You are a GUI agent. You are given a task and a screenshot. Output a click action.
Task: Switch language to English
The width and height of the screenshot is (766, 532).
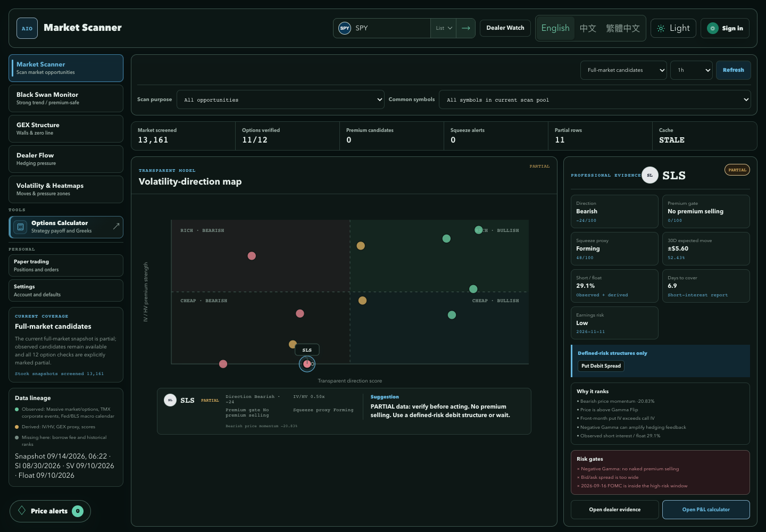click(555, 28)
